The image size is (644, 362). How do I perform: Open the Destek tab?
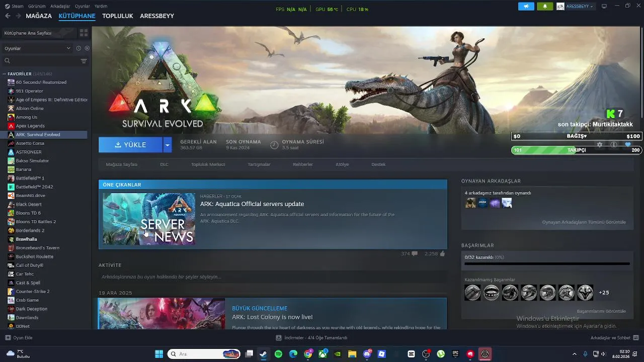[x=378, y=164]
